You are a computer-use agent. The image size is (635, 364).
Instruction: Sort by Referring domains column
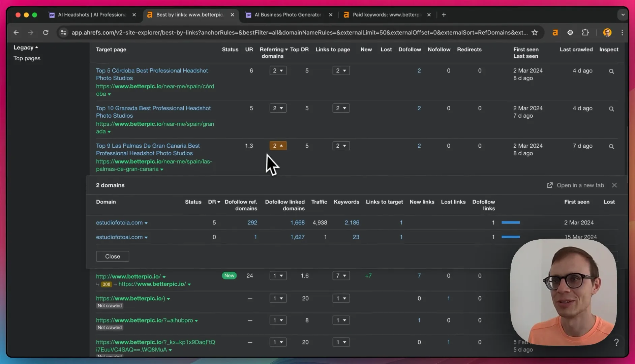point(274,53)
